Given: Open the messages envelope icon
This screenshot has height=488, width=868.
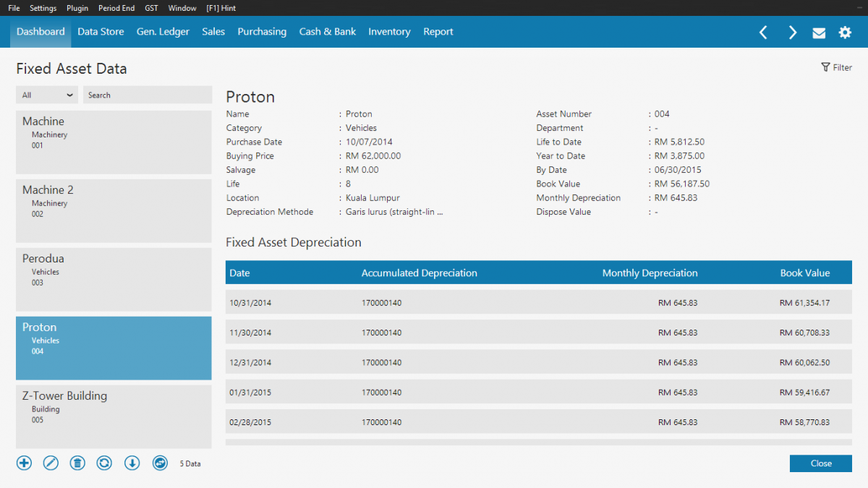Looking at the screenshot, I should (x=819, y=32).
